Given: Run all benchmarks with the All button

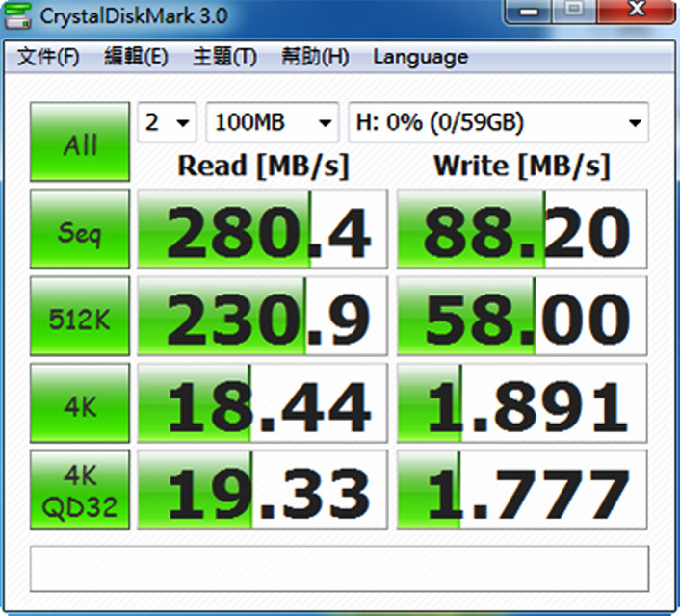Looking at the screenshot, I should pyautogui.click(x=80, y=143).
